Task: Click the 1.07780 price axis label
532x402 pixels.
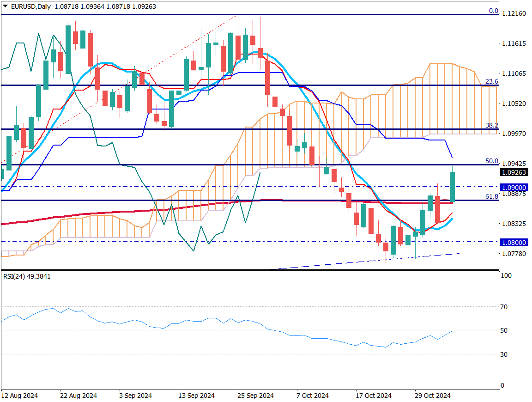Action: 514,254
